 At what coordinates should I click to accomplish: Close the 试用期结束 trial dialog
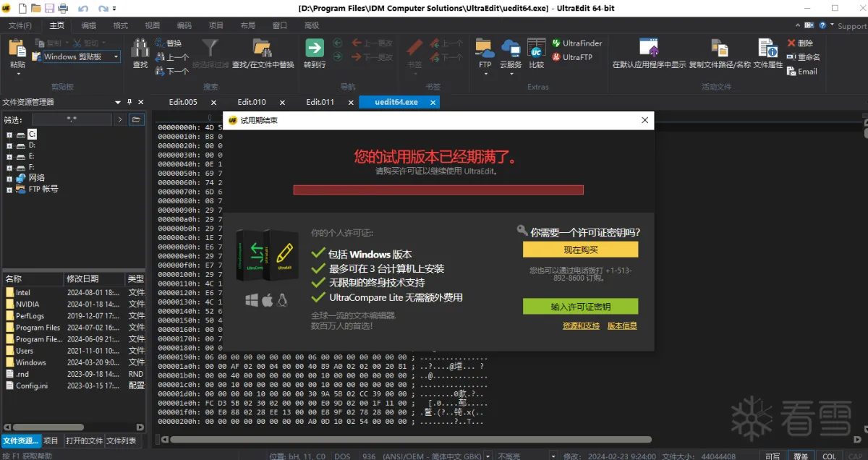pos(644,121)
